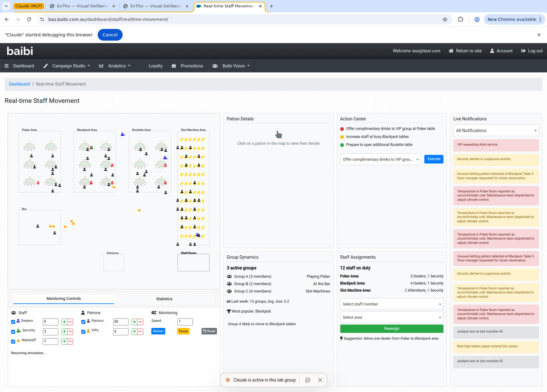547x392 pixels.
Task: Click the Chrome extensions puzzle icon
Action: (x=460, y=20)
